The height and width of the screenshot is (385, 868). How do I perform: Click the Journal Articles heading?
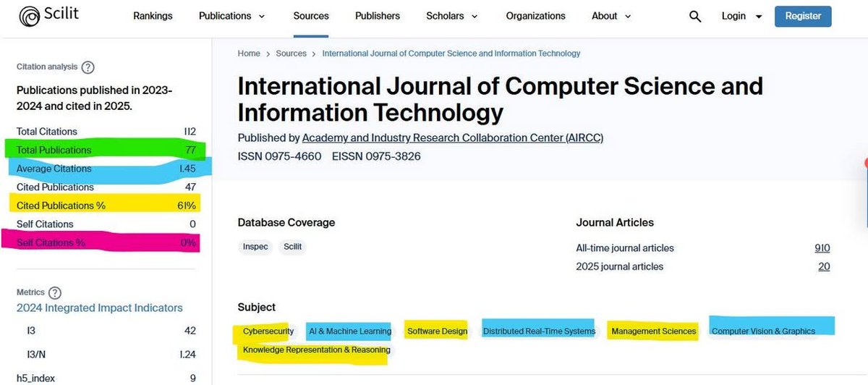pyautogui.click(x=615, y=222)
